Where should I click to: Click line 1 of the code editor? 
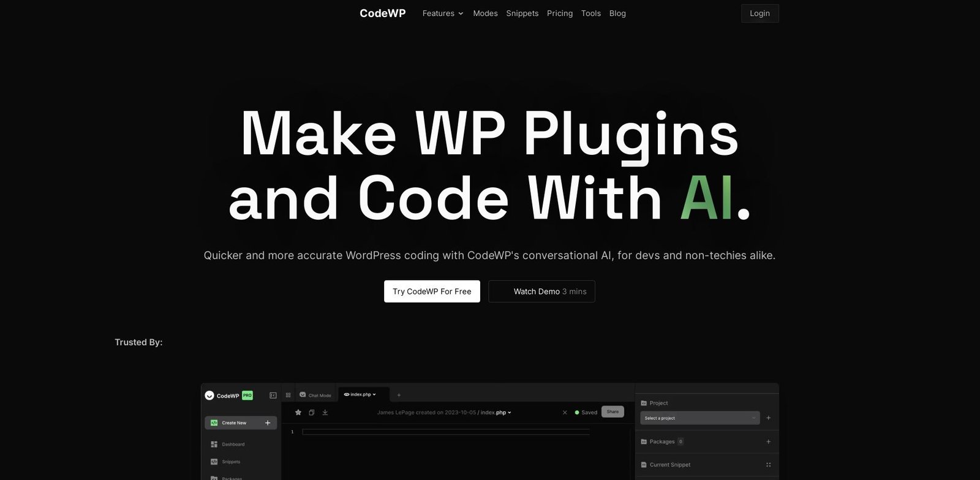446,432
